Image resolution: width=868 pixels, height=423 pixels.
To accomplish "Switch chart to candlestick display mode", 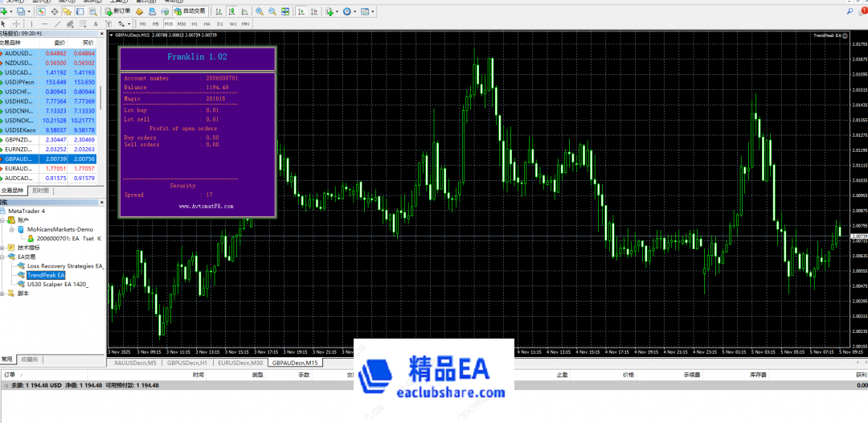I will pos(231,11).
